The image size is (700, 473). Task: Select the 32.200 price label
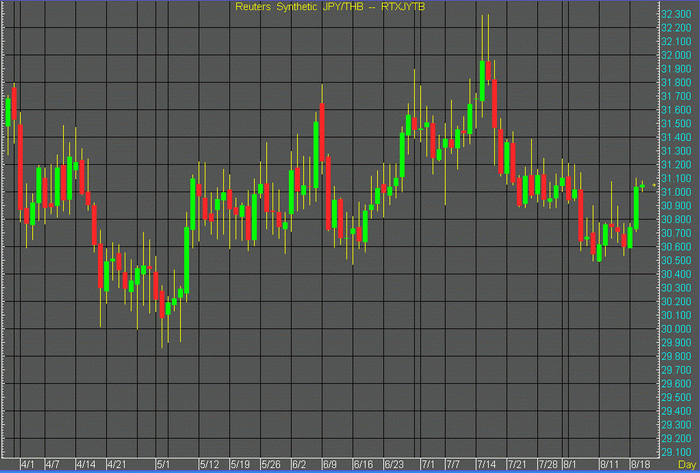[x=676, y=28]
